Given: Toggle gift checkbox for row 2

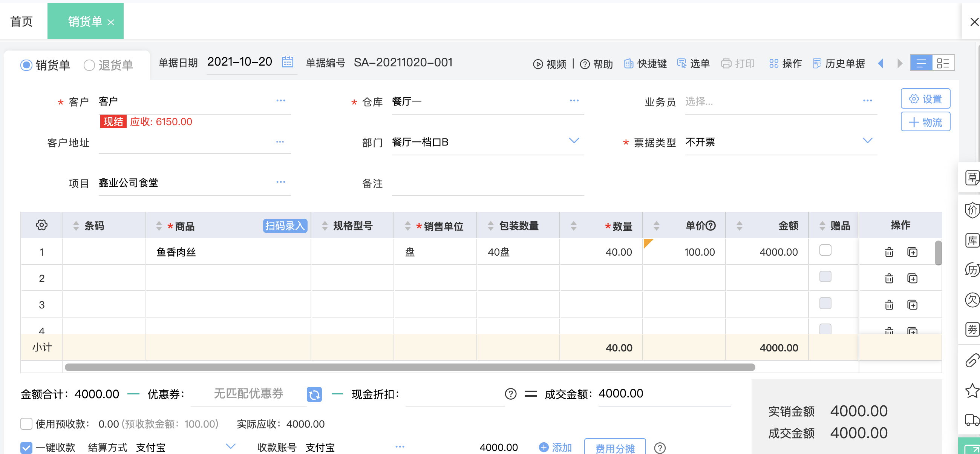Looking at the screenshot, I should (825, 276).
